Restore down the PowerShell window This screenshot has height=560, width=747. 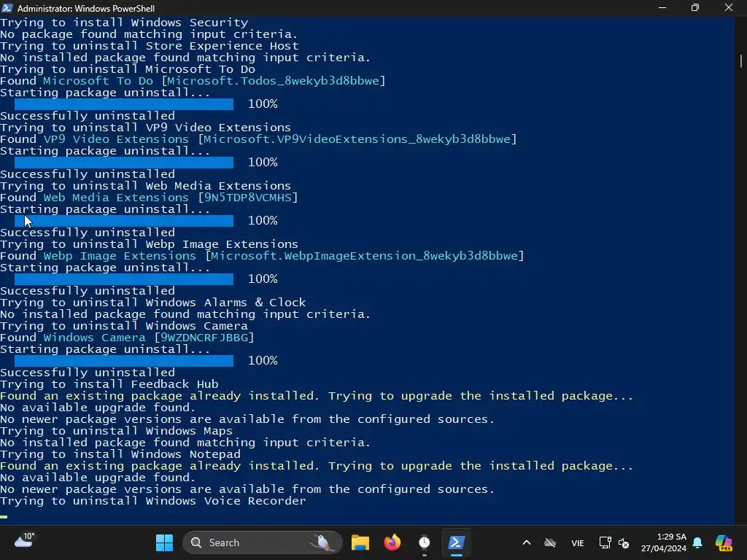pyautogui.click(x=695, y=7)
